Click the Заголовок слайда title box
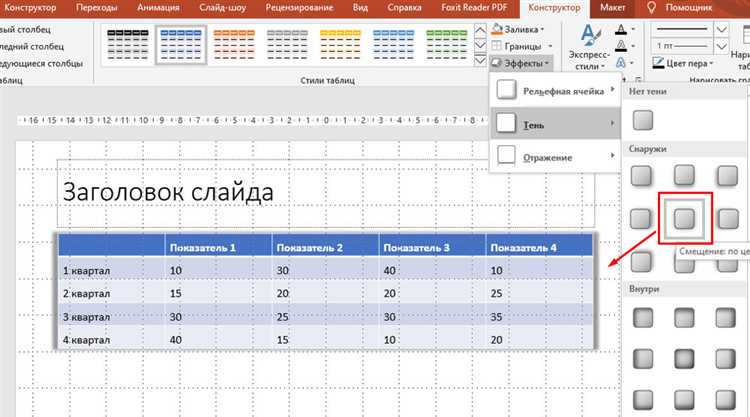The width and height of the screenshot is (750, 417). [326, 194]
